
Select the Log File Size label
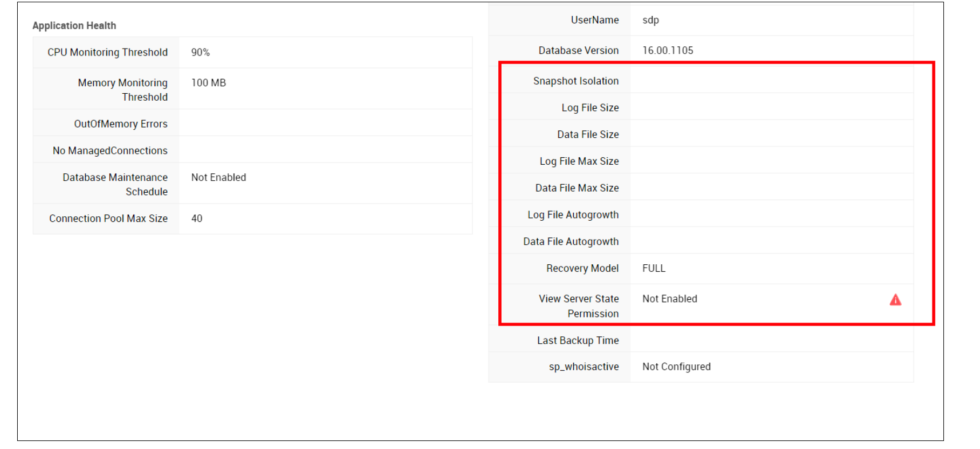click(590, 108)
